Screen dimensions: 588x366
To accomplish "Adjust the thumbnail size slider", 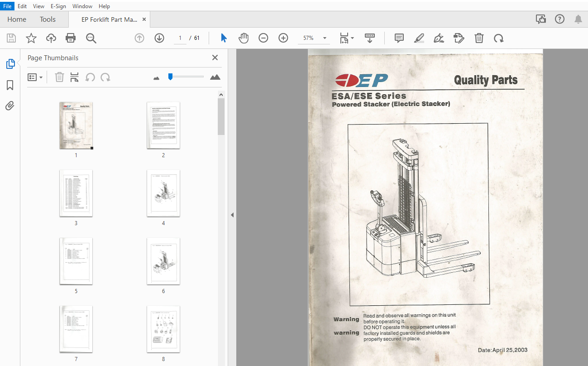I will 170,77.
